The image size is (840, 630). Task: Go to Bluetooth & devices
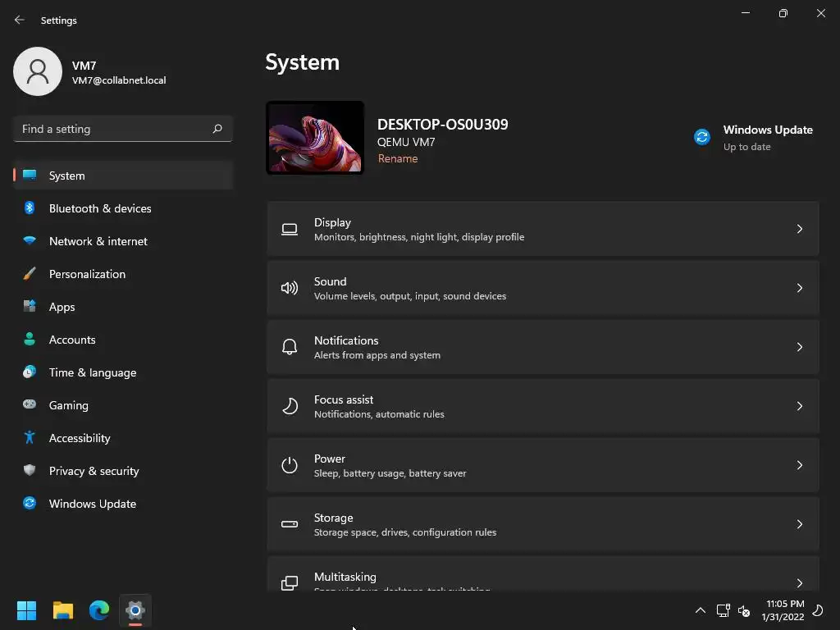tap(123, 208)
